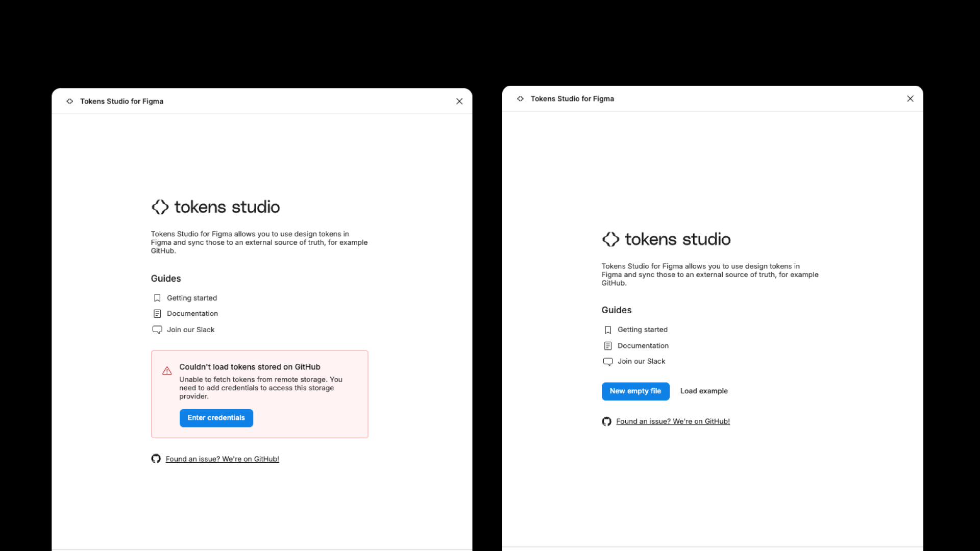980x551 pixels.
Task: Click red warning triangle icon in error box
Action: (x=167, y=371)
